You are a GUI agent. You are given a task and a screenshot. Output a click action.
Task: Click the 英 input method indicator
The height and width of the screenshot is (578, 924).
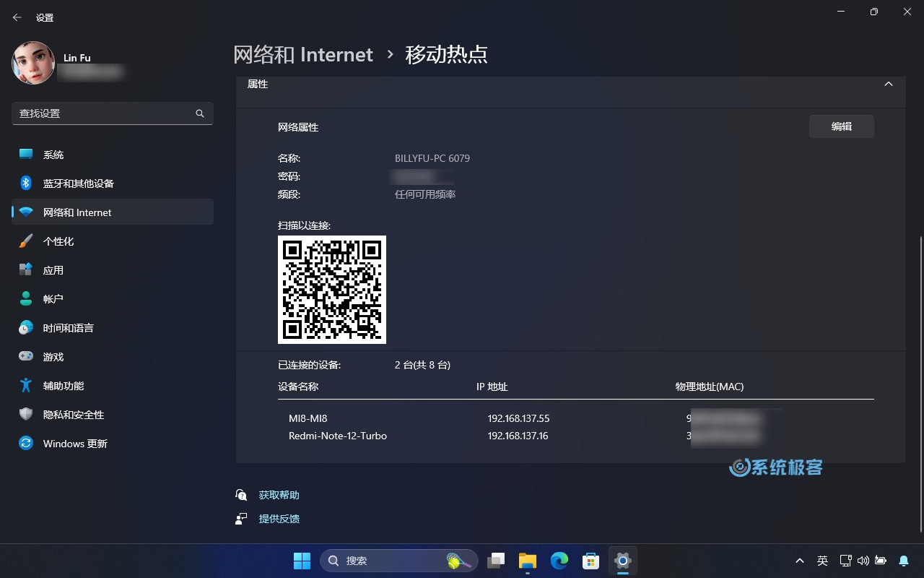click(822, 561)
